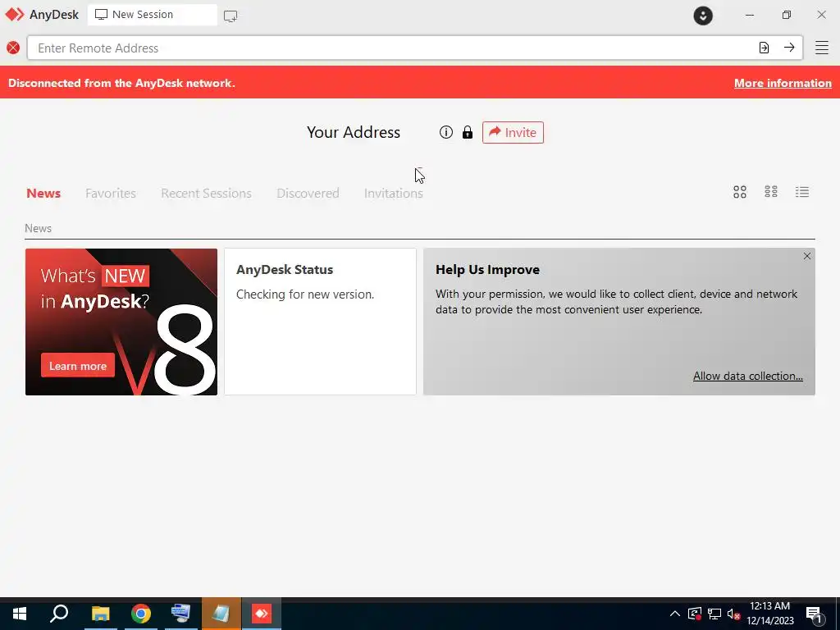The image size is (840, 630).
Task: Open the More information link
Action: point(783,83)
